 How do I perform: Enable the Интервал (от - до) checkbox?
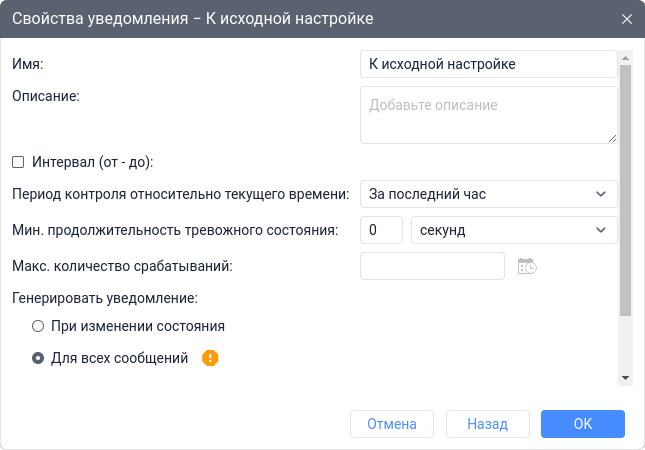pos(18,162)
